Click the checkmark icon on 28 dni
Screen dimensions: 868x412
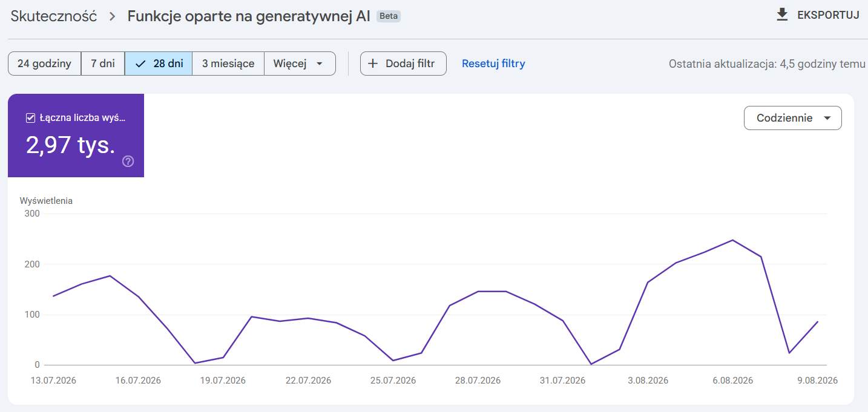tap(140, 64)
